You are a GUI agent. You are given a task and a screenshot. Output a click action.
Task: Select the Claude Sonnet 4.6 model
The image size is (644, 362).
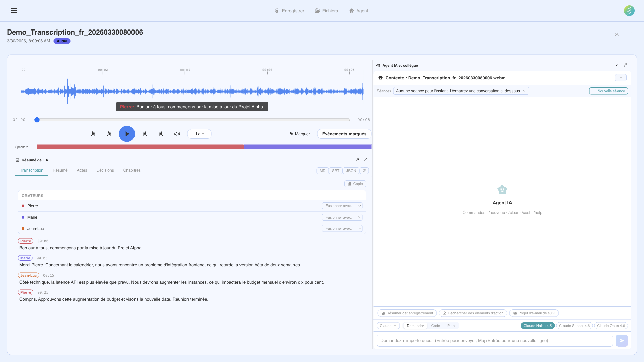[574, 325]
